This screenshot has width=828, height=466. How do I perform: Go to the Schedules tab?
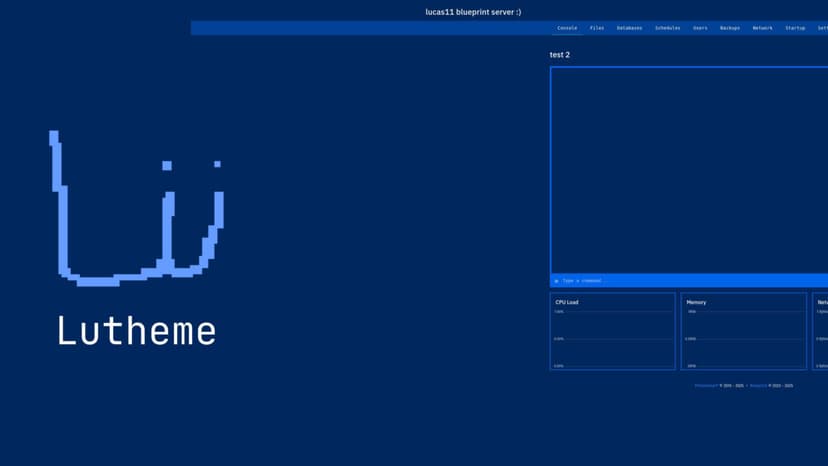668,28
